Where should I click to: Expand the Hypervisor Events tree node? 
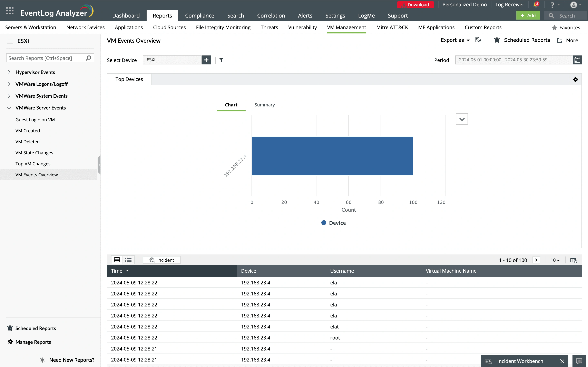(9, 72)
